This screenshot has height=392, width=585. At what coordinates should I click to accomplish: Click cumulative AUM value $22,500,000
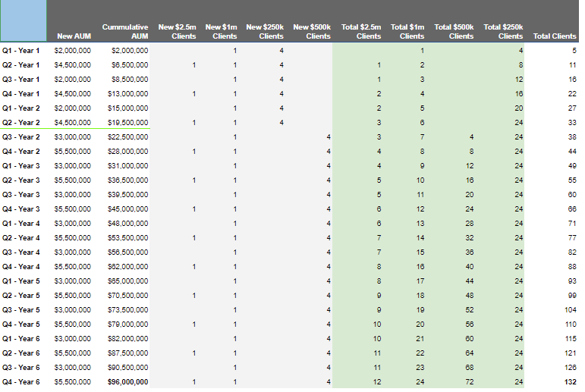(x=127, y=137)
